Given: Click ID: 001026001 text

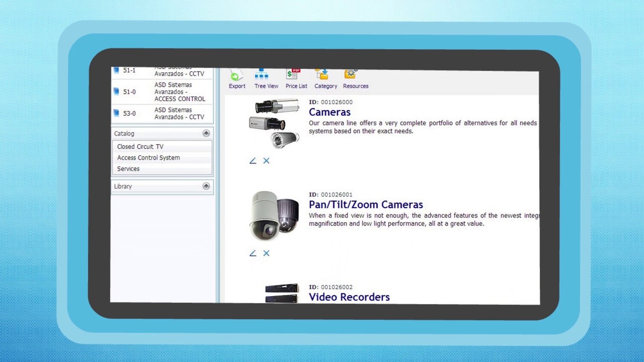Looking at the screenshot, I should coord(331,195).
